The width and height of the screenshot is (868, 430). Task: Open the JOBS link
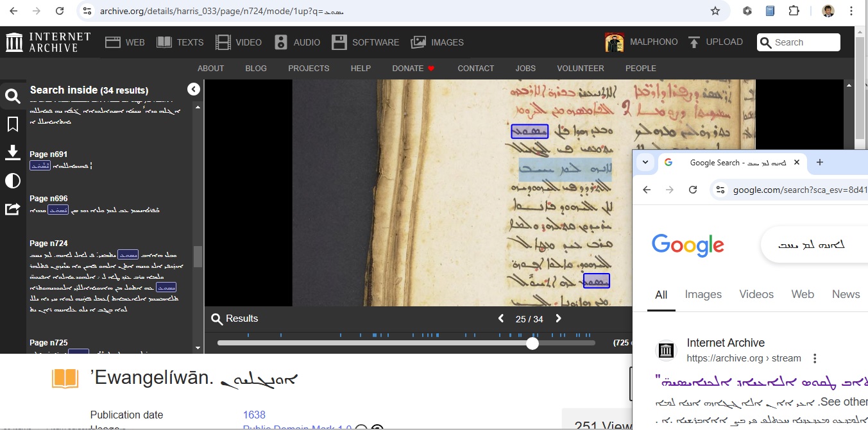pos(525,68)
